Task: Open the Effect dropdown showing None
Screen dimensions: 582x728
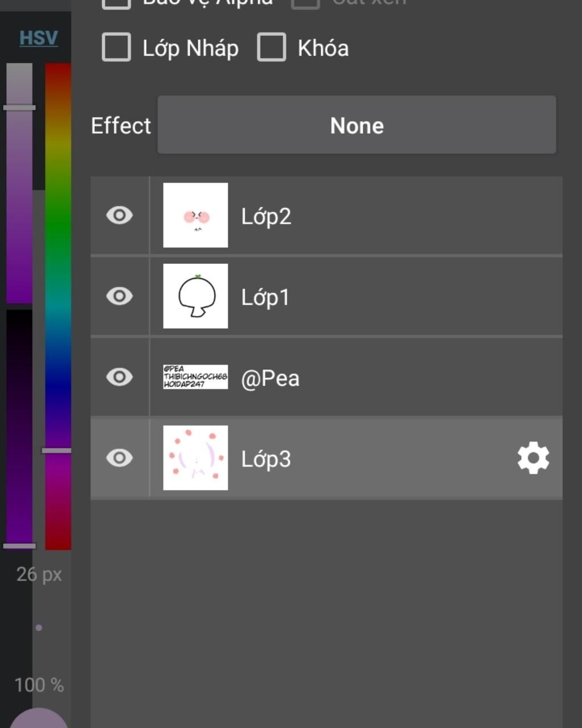Action: (x=356, y=125)
